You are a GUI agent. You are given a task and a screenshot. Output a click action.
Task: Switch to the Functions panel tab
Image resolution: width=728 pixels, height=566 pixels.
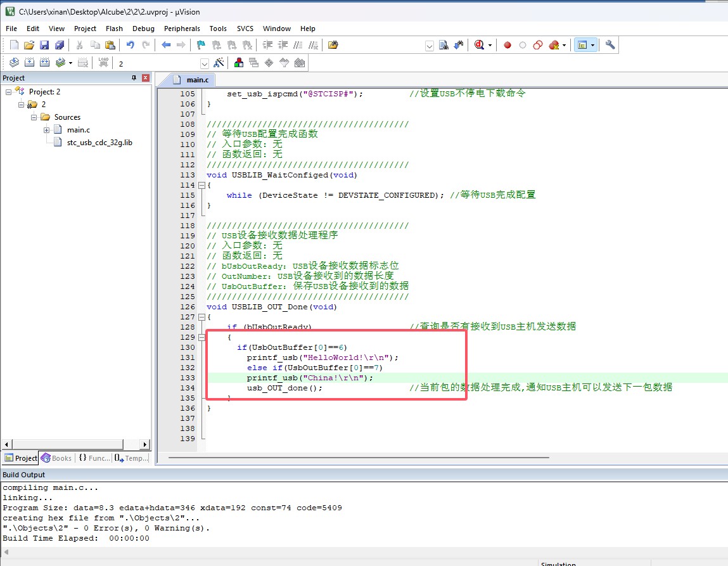pyautogui.click(x=94, y=458)
